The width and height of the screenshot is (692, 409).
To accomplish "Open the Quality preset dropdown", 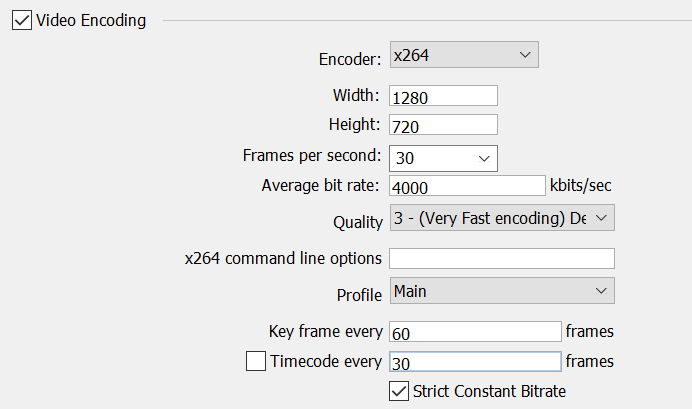I will (502, 218).
